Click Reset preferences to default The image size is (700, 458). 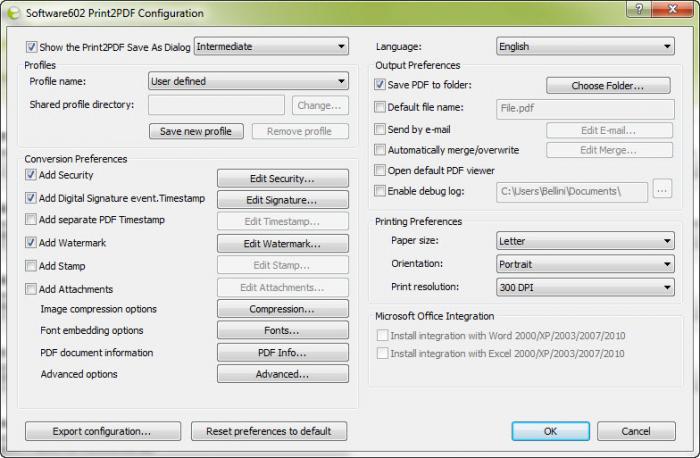click(x=269, y=431)
